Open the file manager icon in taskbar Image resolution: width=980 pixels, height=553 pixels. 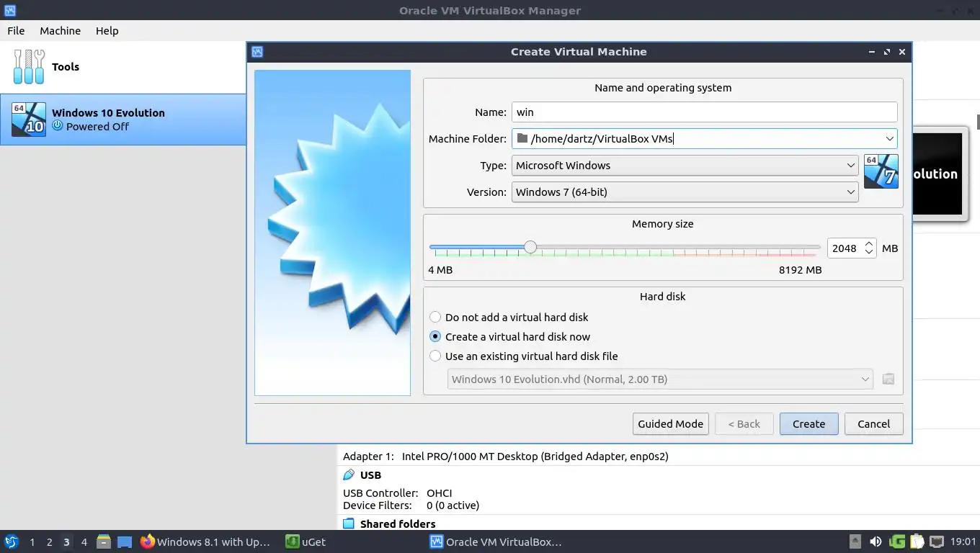[104, 541]
